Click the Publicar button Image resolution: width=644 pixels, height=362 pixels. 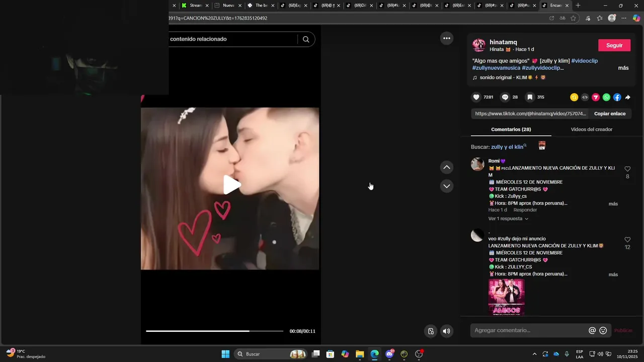pos(623,330)
